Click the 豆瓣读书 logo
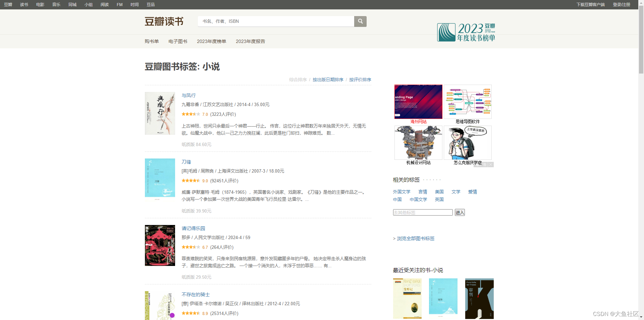 (x=164, y=21)
